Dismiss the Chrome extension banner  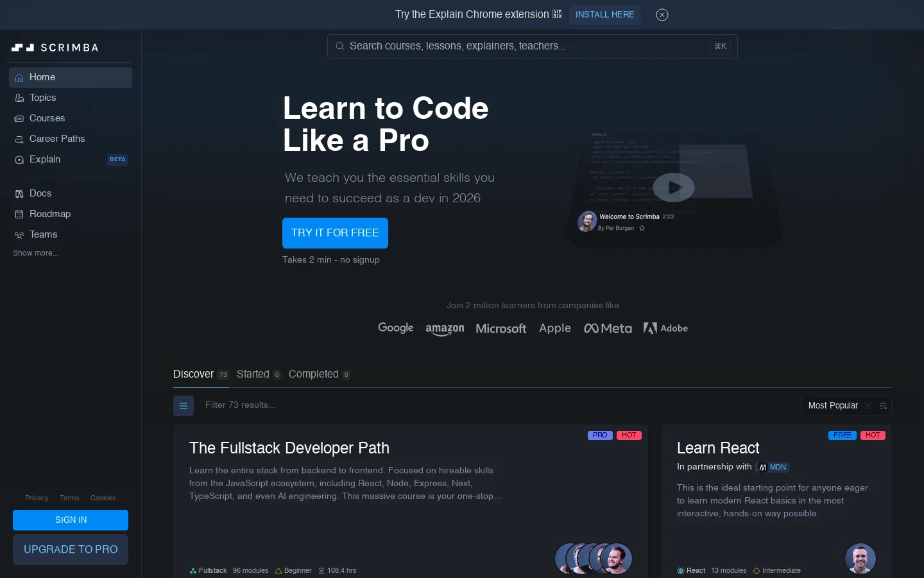(662, 15)
